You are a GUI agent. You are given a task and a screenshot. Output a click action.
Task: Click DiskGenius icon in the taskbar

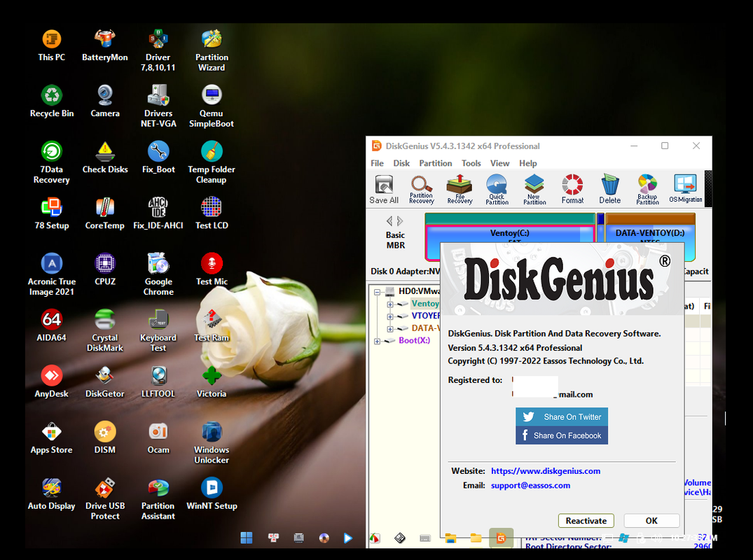pos(501,538)
